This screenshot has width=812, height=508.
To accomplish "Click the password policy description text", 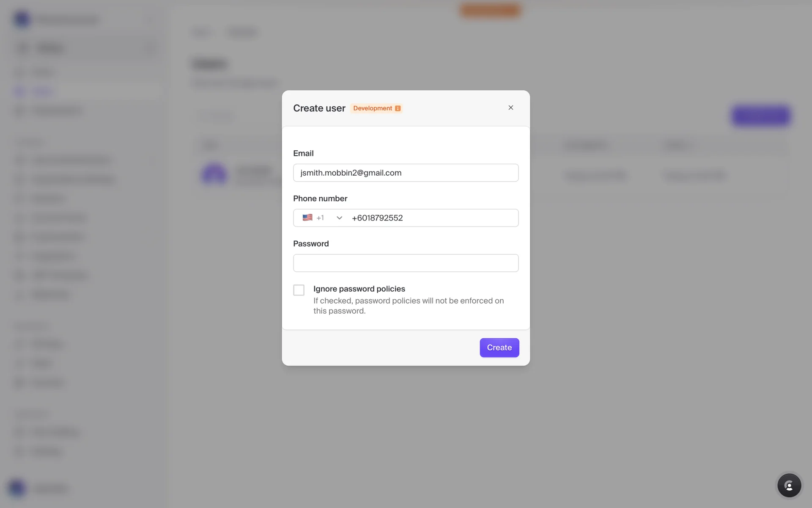I will click(x=408, y=306).
